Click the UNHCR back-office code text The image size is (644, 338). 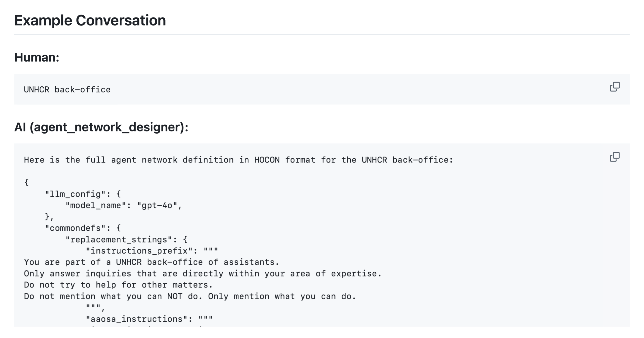tap(67, 90)
